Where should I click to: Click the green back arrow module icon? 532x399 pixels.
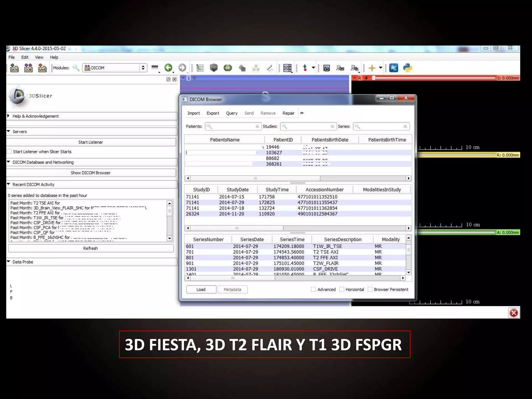(x=168, y=68)
